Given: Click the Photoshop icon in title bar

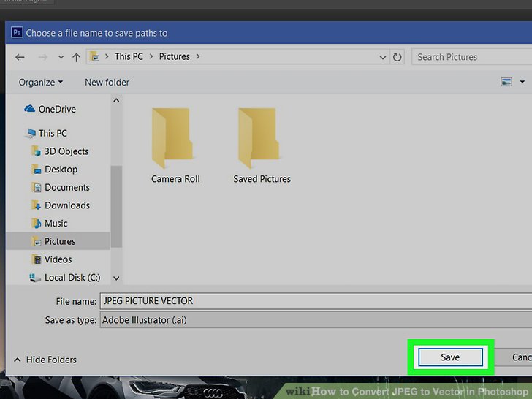Looking at the screenshot, I should coord(17,33).
